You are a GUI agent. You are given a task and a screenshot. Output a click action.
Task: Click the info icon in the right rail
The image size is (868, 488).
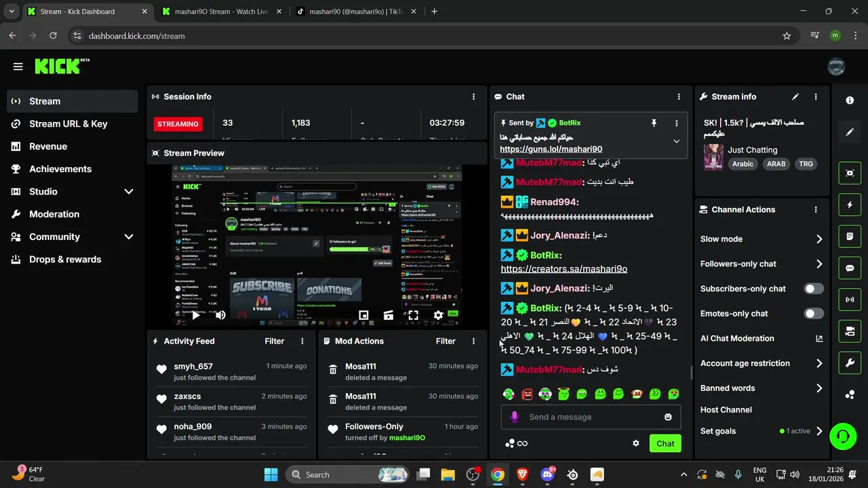[x=850, y=100]
